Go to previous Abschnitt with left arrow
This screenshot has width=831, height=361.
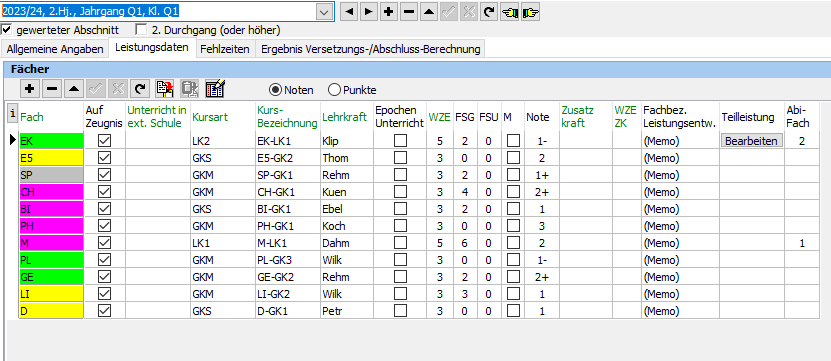pos(348,12)
